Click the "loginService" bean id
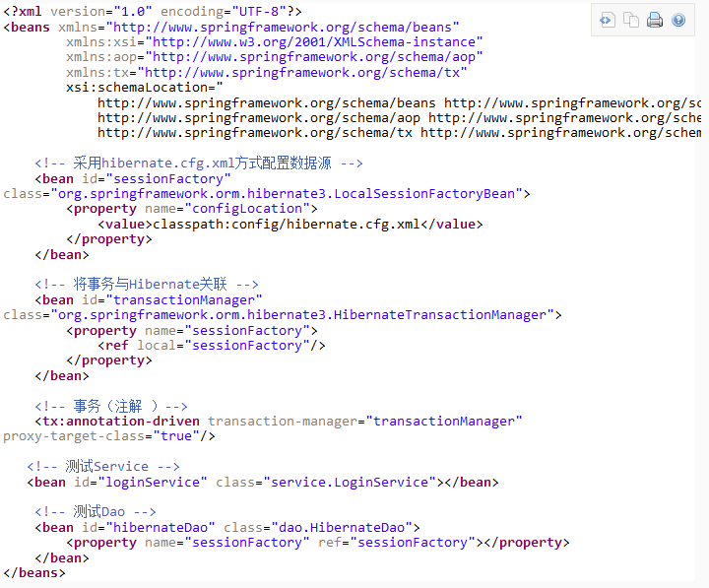Screen dimensions: 709x588 point(153,483)
